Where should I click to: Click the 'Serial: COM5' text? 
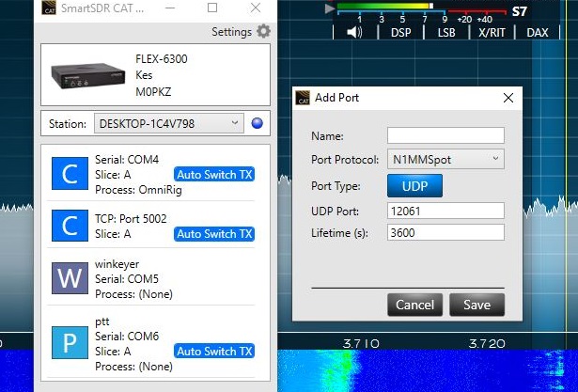click(x=127, y=279)
